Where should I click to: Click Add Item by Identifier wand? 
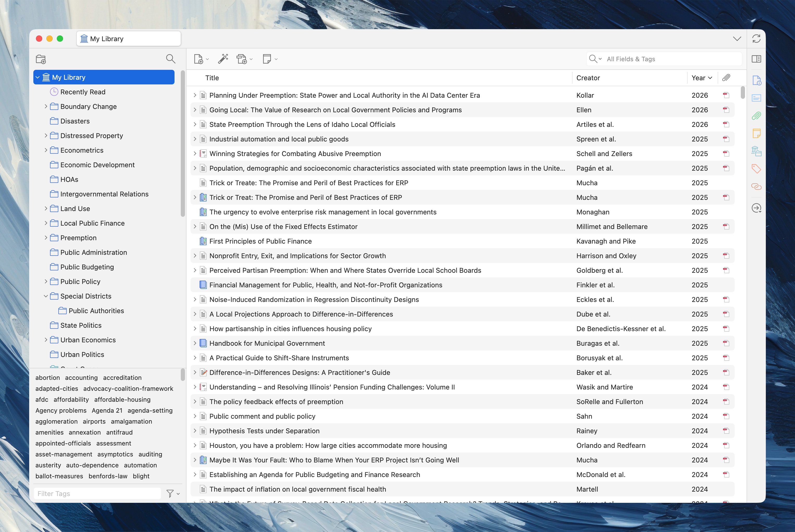pyautogui.click(x=223, y=59)
